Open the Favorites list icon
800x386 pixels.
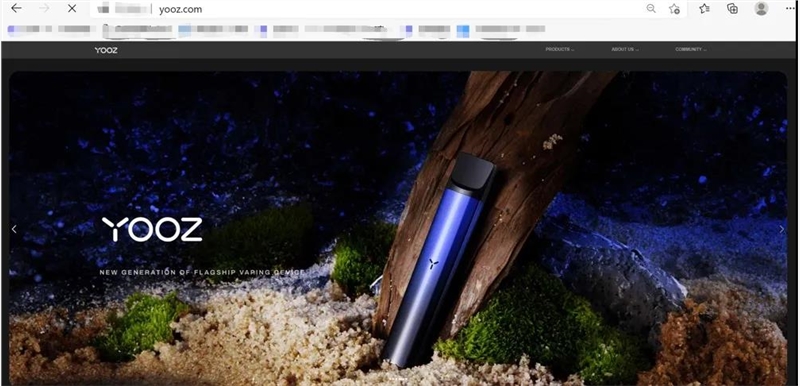705,8
